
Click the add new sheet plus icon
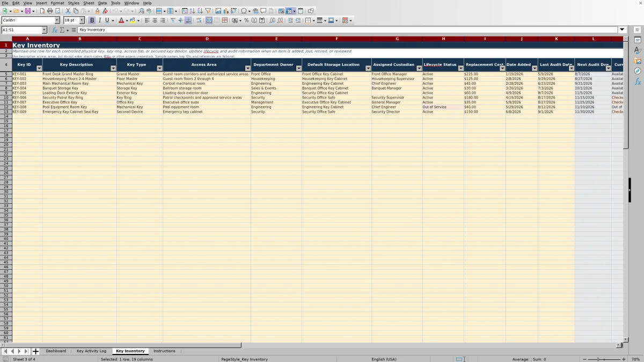click(x=35, y=351)
